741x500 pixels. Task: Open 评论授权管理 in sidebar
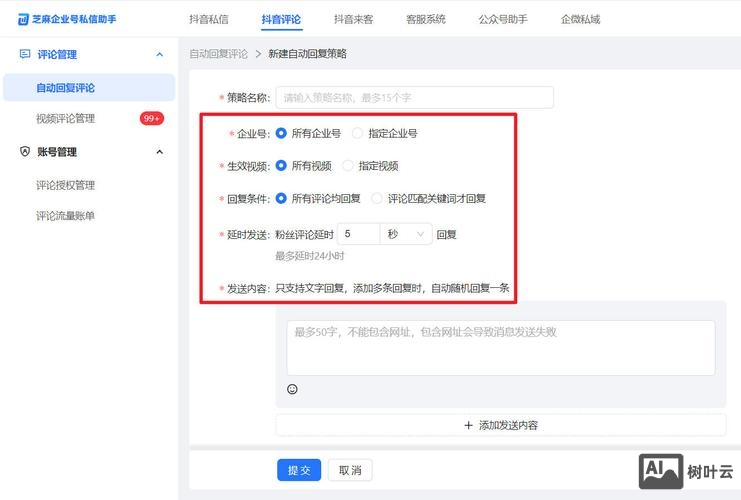(x=66, y=185)
